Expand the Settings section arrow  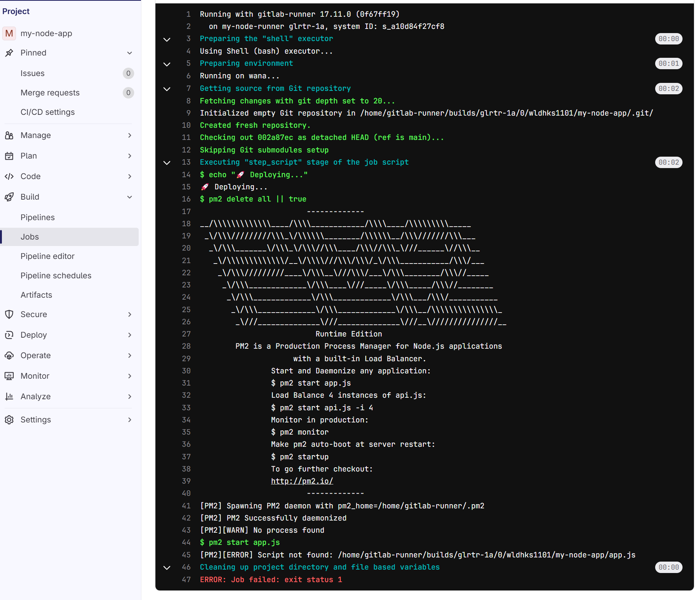(130, 420)
